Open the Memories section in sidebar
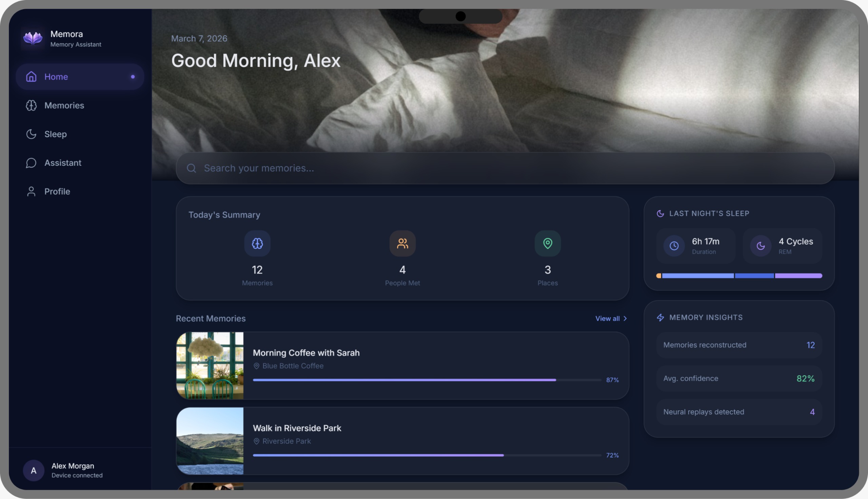This screenshot has height=499, width=868. [x=64, y=105]
